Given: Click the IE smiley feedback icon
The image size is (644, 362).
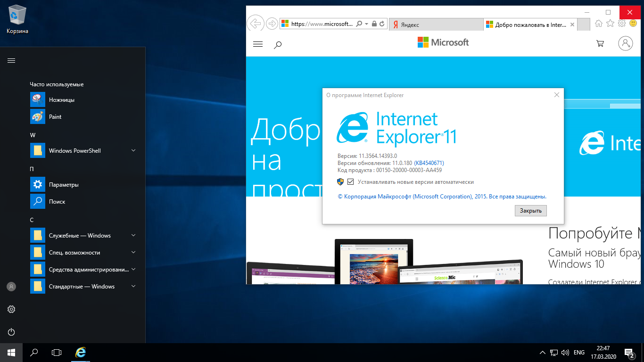Looking at the screenshot, I should coord(633,23).
